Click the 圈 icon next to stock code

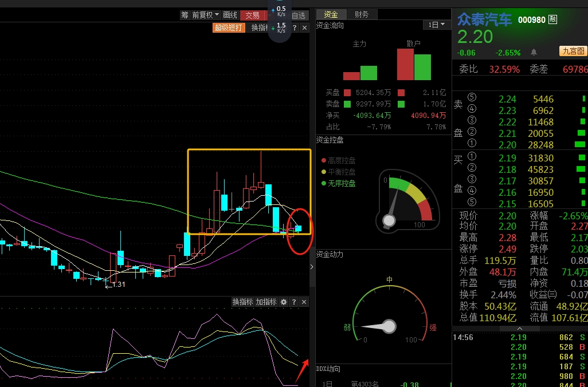click(552, 19)
